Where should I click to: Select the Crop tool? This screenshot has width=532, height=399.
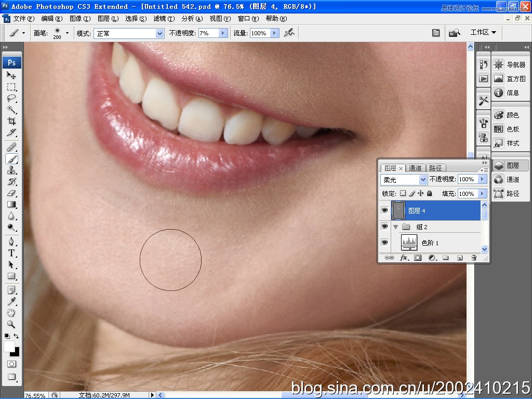pyautogui.click(x=11, y=121)
